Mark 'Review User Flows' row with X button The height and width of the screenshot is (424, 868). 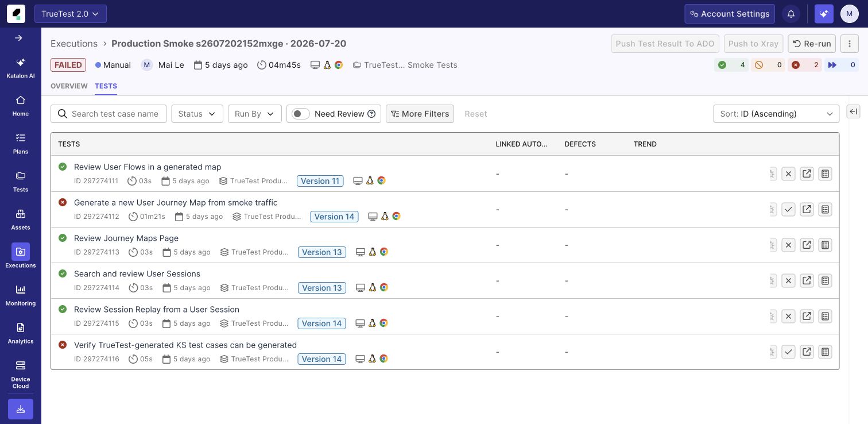[788, 174]
